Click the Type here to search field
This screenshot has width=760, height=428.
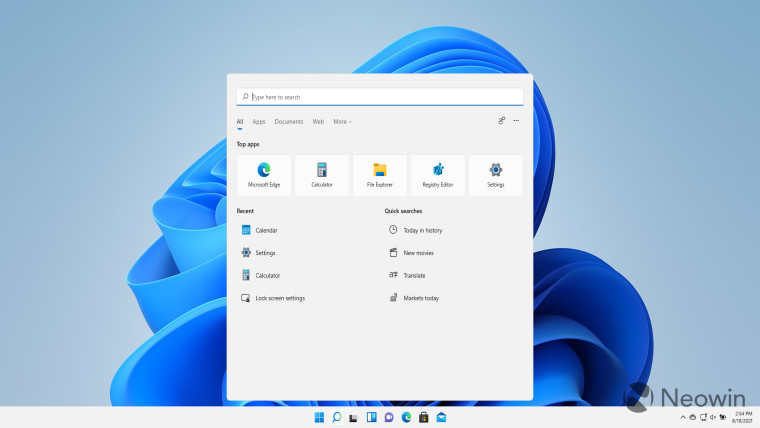click(x=380, y=97)
